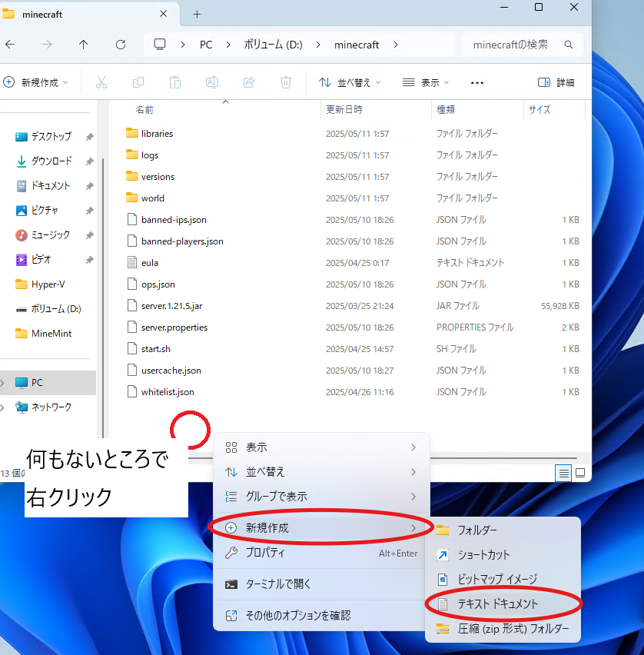Toggle the 詳細 details pane

(x=556, y=83)
